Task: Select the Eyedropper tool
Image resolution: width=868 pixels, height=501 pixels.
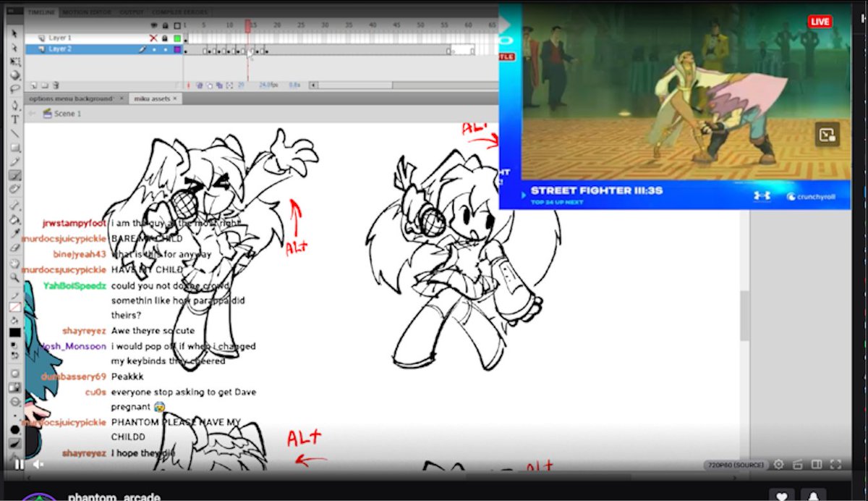Action: tap(14, 233)
